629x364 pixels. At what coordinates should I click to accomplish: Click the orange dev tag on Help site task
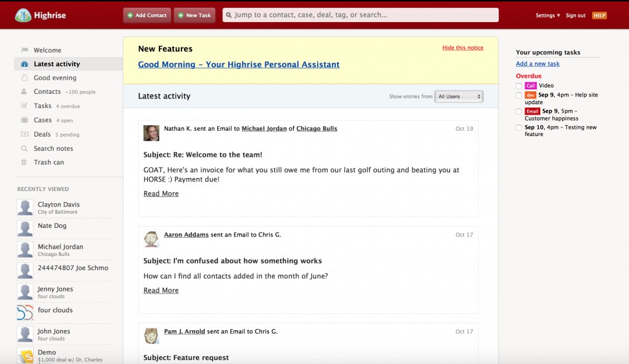coord(530,95)
